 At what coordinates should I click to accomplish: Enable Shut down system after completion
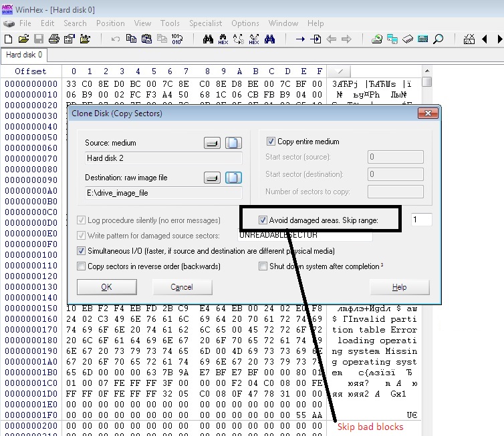263,266
